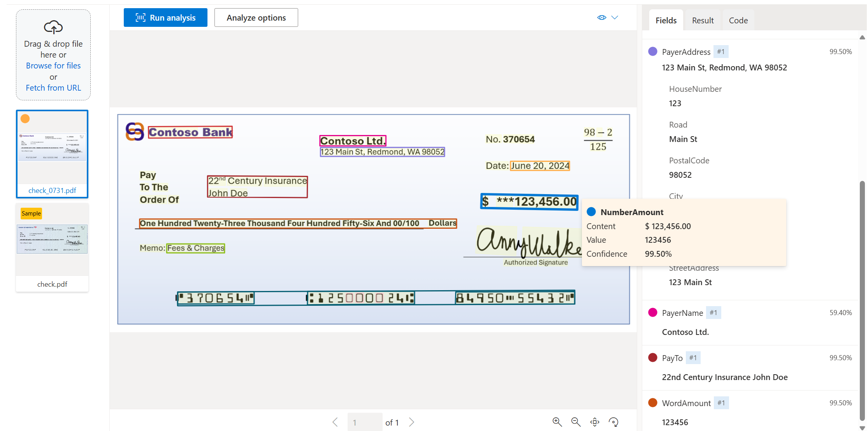Screen dimensions: 868x431
Task: Click the upload cloud icon
Action: point(54,26)
